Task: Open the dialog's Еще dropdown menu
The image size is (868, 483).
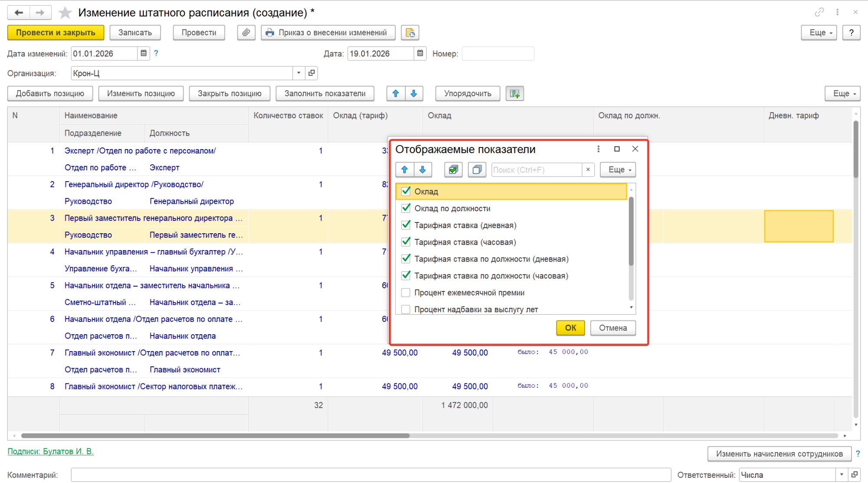Action: coord(618,170)
